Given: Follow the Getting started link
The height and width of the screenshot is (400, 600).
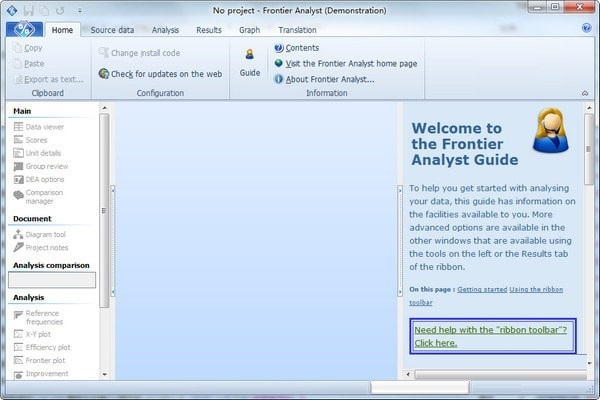Looking at the screenshot, I should 482,289.
